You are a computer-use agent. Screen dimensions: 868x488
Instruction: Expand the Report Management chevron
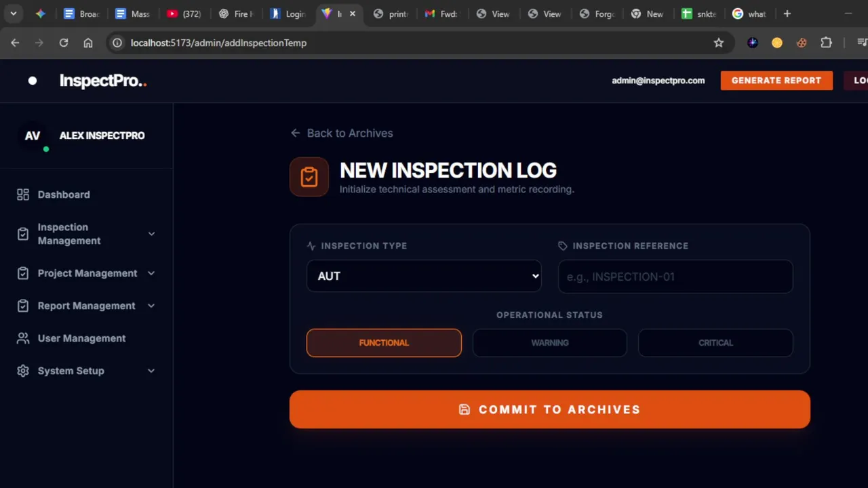pyautogui.click(x=151, y=306)
